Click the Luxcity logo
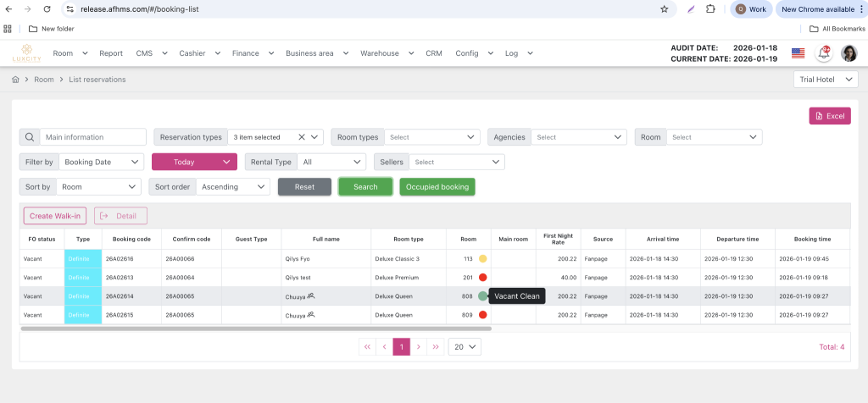This screenshot has width=868, height=403. point(26,53)
